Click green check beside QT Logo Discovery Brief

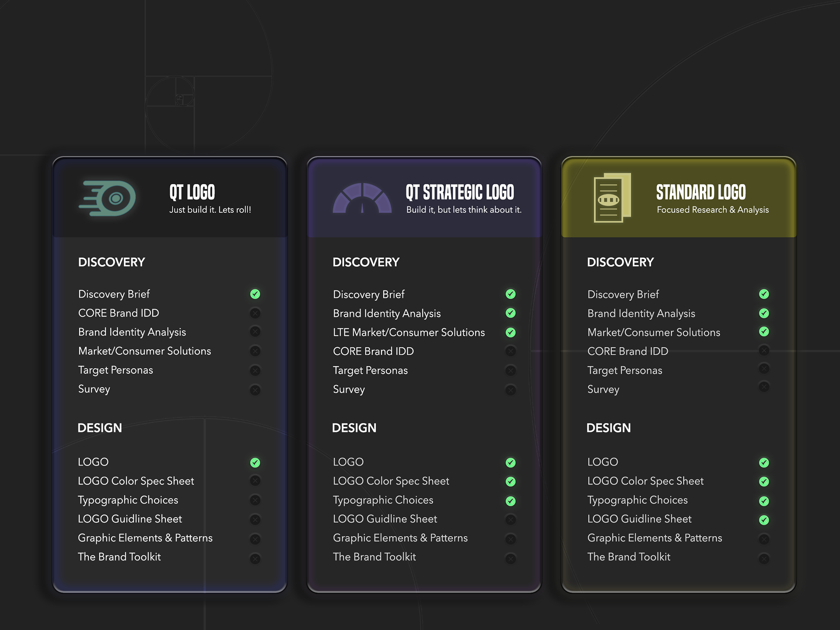[x=255, y=294]
